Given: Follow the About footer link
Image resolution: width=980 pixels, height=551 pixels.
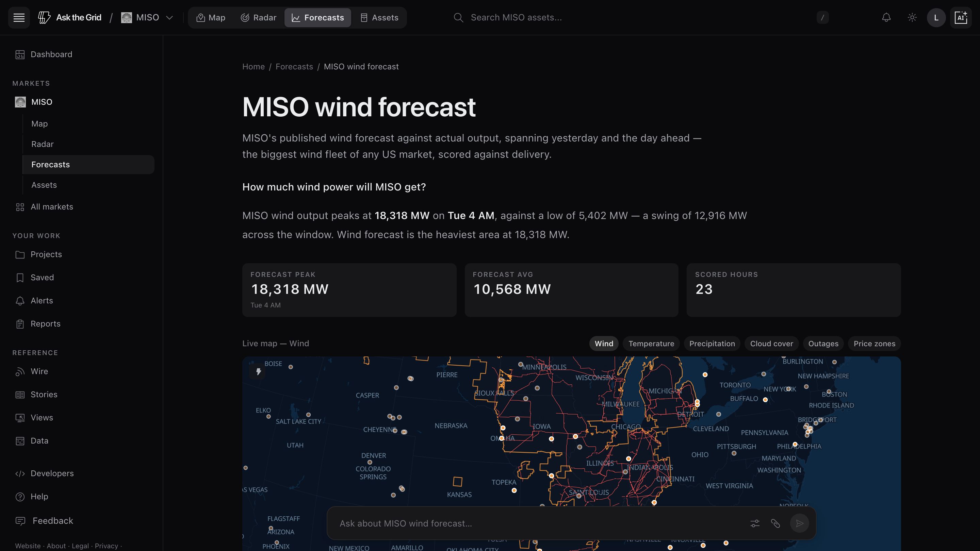Looking at the screenshot, I should [x=56, y=546].
